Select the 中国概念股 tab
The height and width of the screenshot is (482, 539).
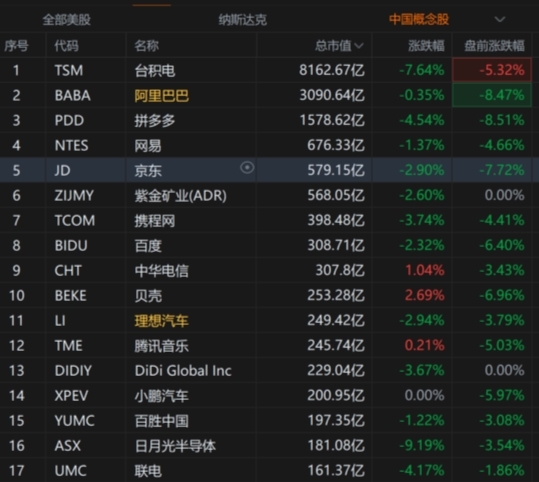coord(419,19)
